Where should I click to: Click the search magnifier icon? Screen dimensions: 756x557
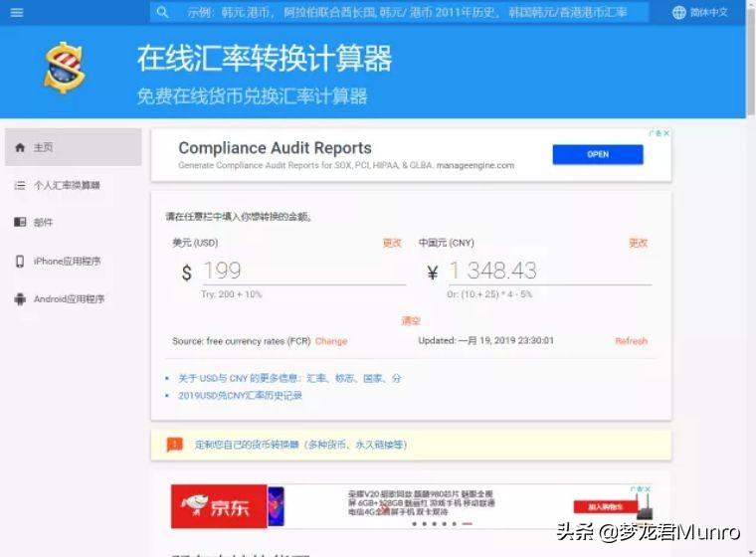pos(163,13)
